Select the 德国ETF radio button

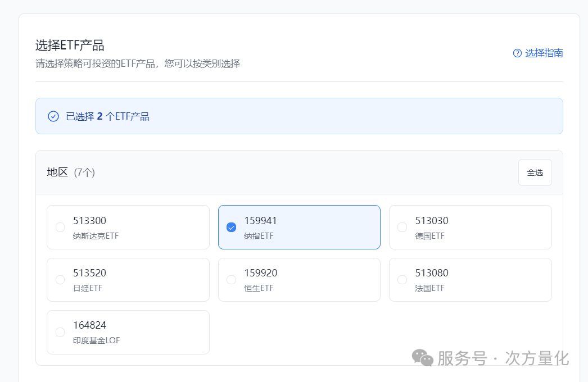pyautogui.click(x=402, y=227)
